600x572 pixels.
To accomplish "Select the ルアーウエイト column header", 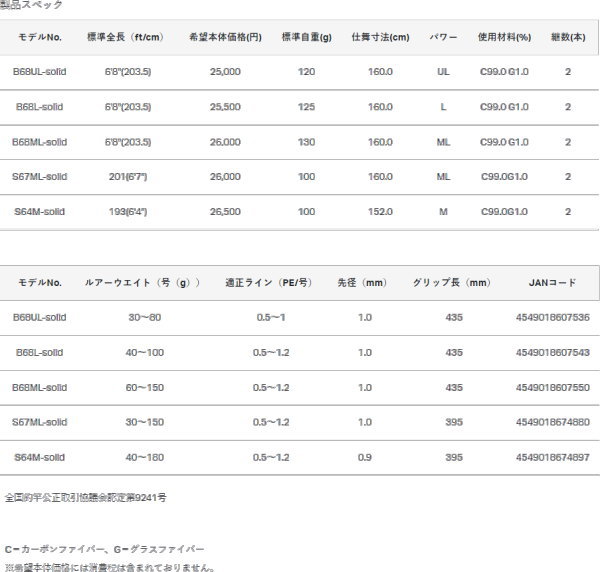I will (x=142, y=283).
